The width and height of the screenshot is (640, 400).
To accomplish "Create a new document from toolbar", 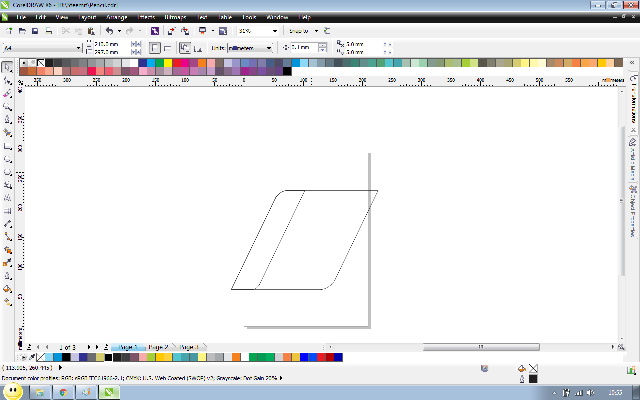I will 9,31.
